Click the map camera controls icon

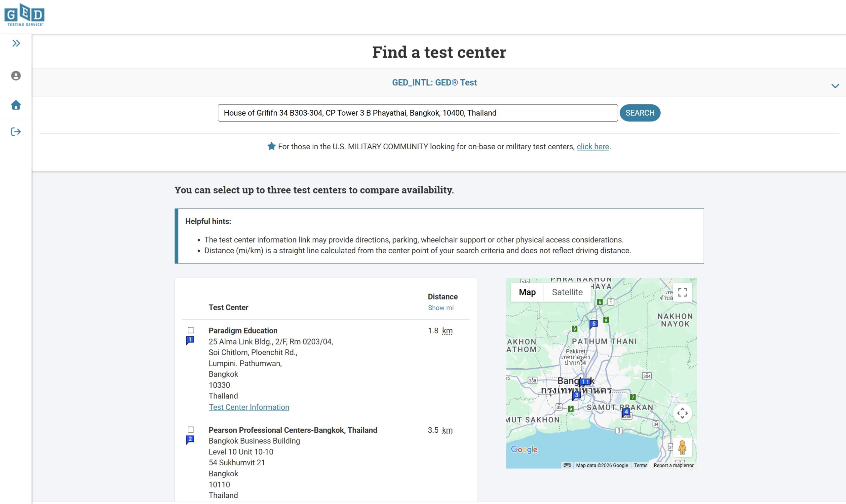click(682, 413)
